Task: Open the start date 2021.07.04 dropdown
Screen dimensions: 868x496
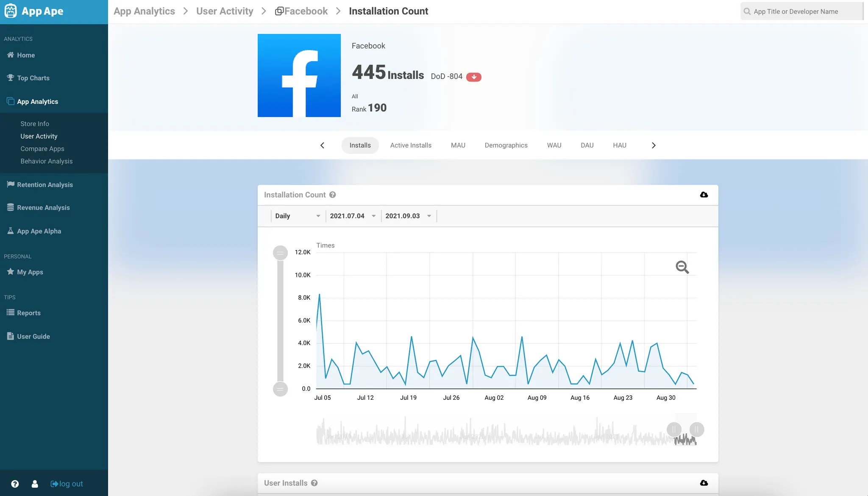Action: (353, 216)
